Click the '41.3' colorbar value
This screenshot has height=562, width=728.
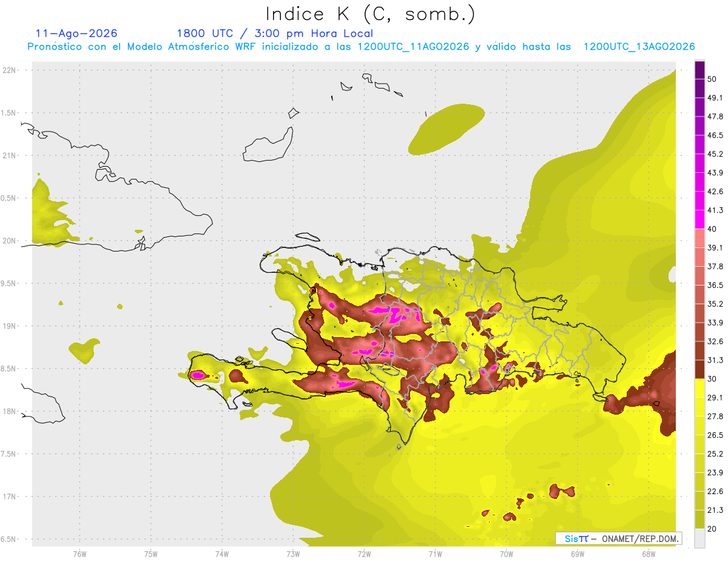pos(715,210)
